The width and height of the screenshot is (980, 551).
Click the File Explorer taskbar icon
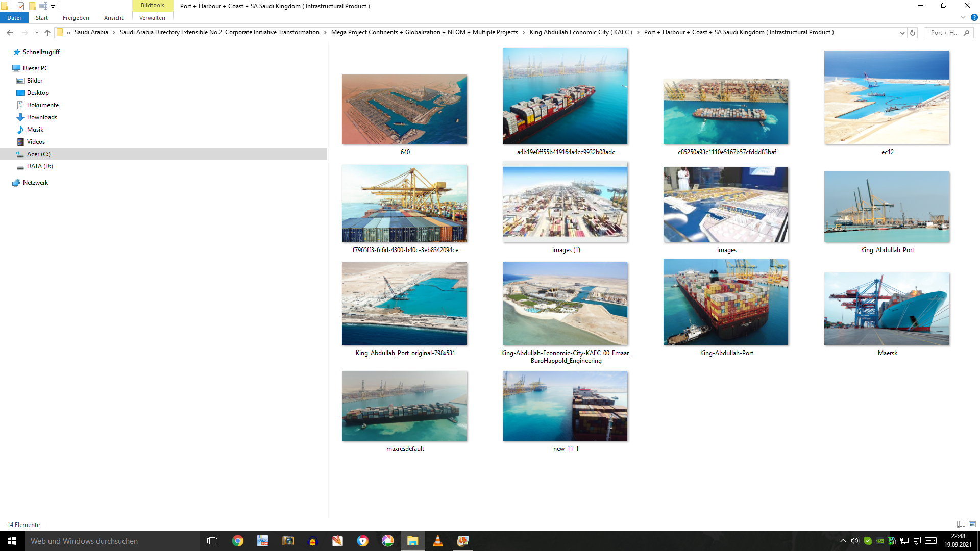click(x=412, y=541)
